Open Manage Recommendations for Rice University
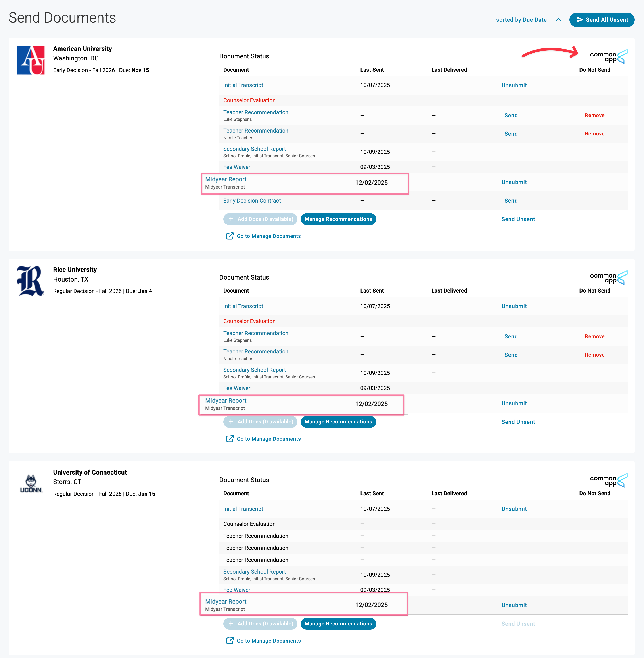This screenshot has width=644, height=658. (x=338, y=421)
